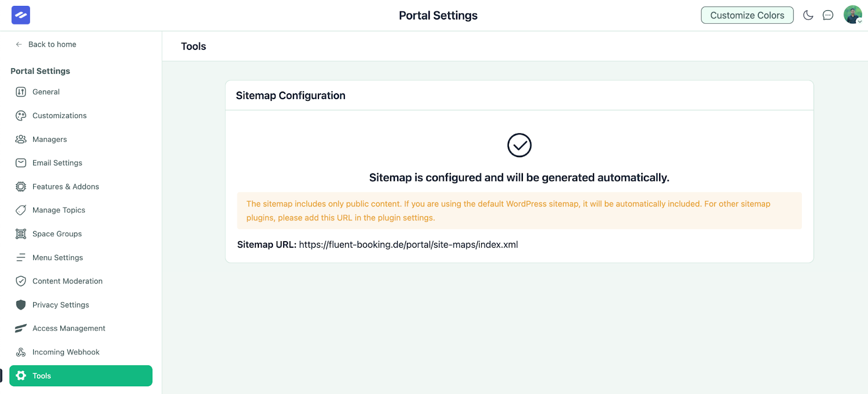Open Customizations in the sidebar
This screenshot has width=868, height=394.
(x=59, y=115)
